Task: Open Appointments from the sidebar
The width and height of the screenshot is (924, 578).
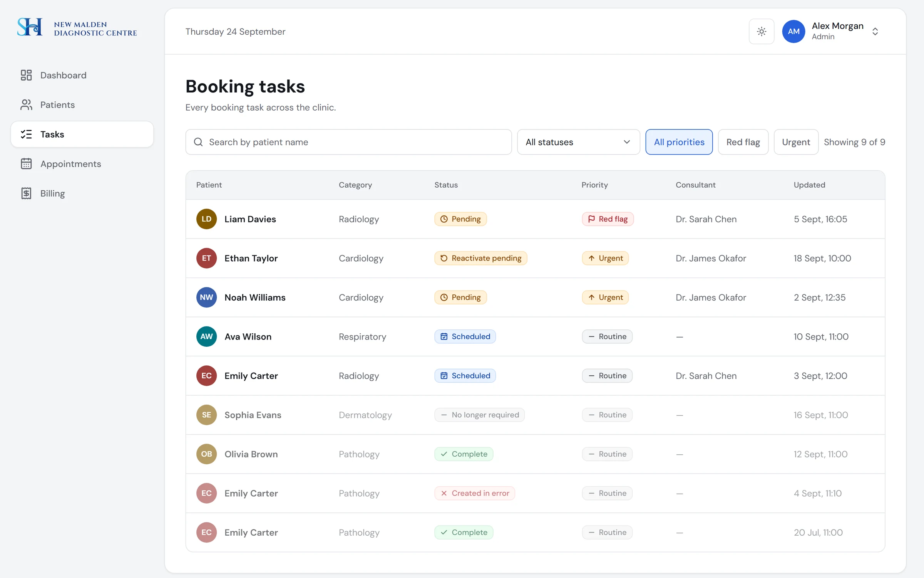Action: pos(82,164)
